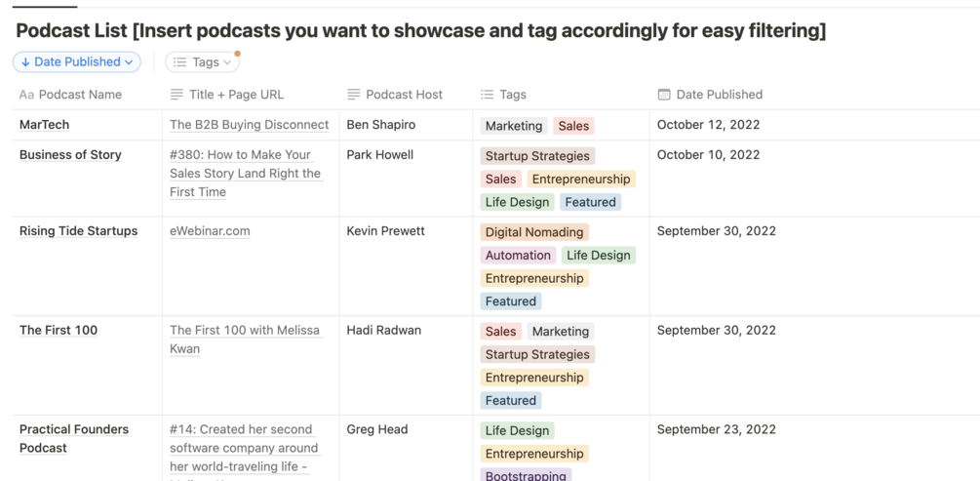Open the eWebinar.com link

(x=210, y=231)
